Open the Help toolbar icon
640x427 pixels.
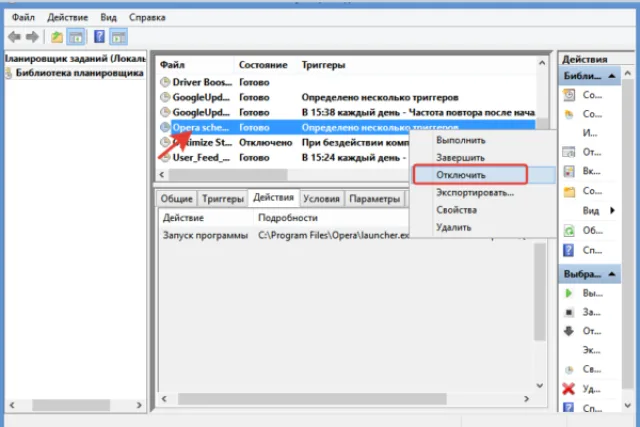[99, 37]
